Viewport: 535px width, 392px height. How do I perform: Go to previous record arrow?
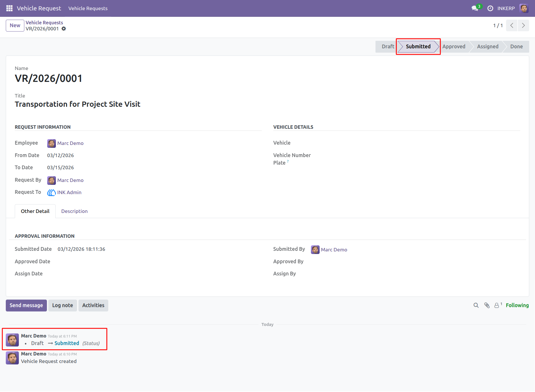[512, 25]
